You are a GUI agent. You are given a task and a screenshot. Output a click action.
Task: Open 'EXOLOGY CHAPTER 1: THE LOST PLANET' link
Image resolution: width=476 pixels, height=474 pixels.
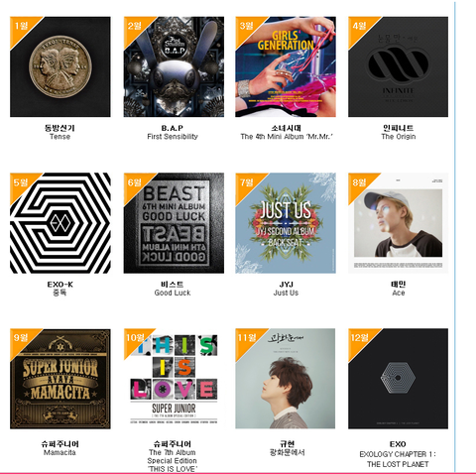pos(398,459)
